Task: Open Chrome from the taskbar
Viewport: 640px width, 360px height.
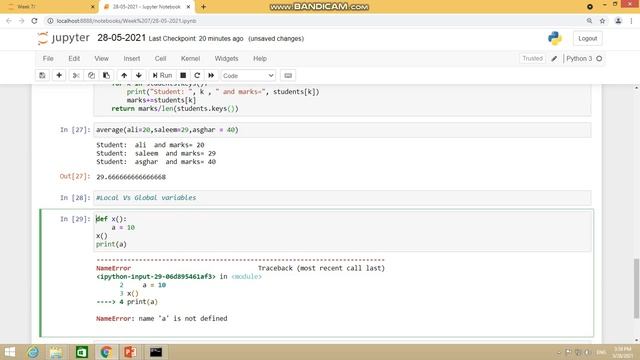Action: [x=106, y=352]
